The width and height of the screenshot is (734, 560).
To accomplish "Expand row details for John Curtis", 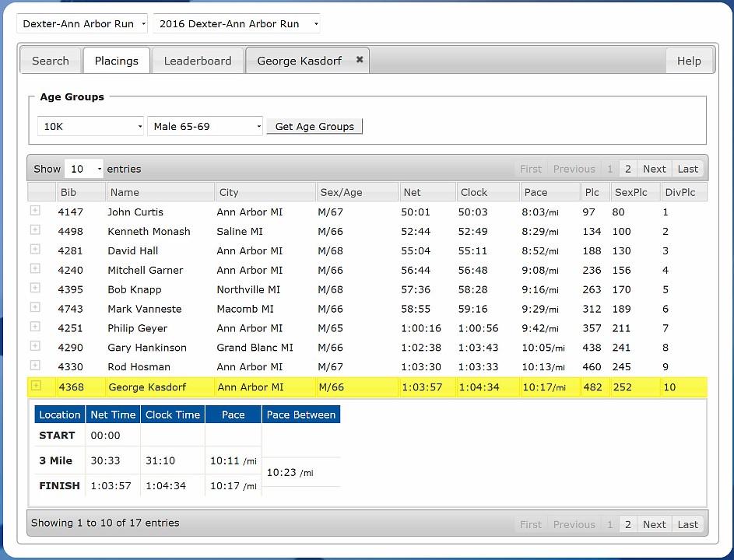I will click(35, 211).
